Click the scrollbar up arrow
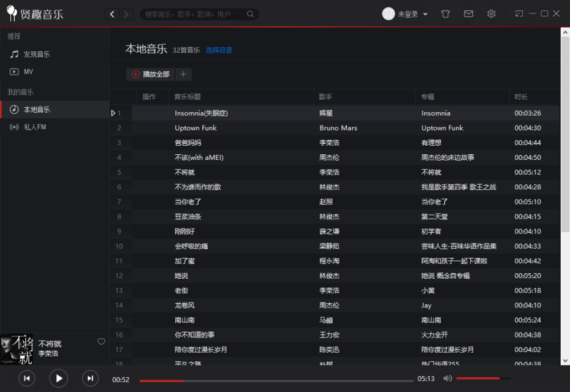This screenshot has width=570, height=392. coord(565,32)
